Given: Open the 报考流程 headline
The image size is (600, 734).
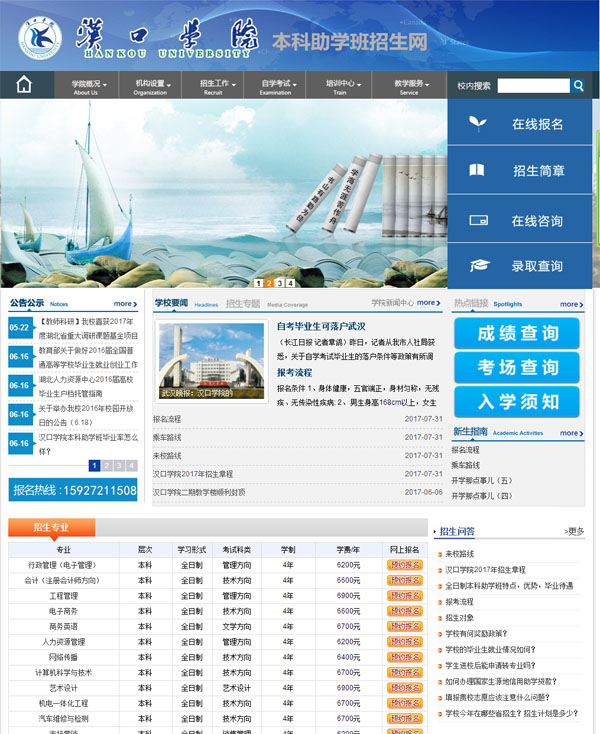Looking at the screenshot, I should click(294, 373).
